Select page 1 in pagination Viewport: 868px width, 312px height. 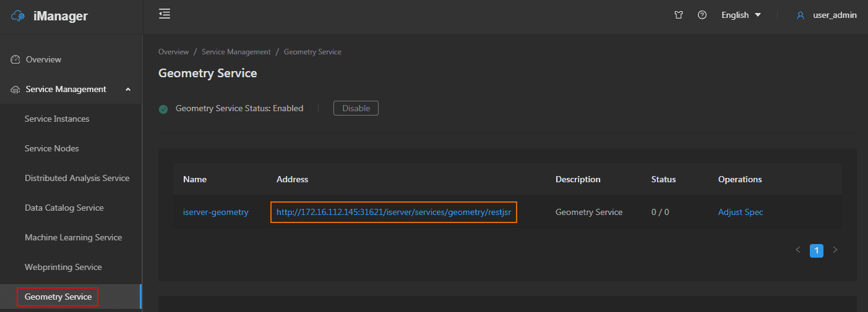pyautogui.click(x=817, y=250)
